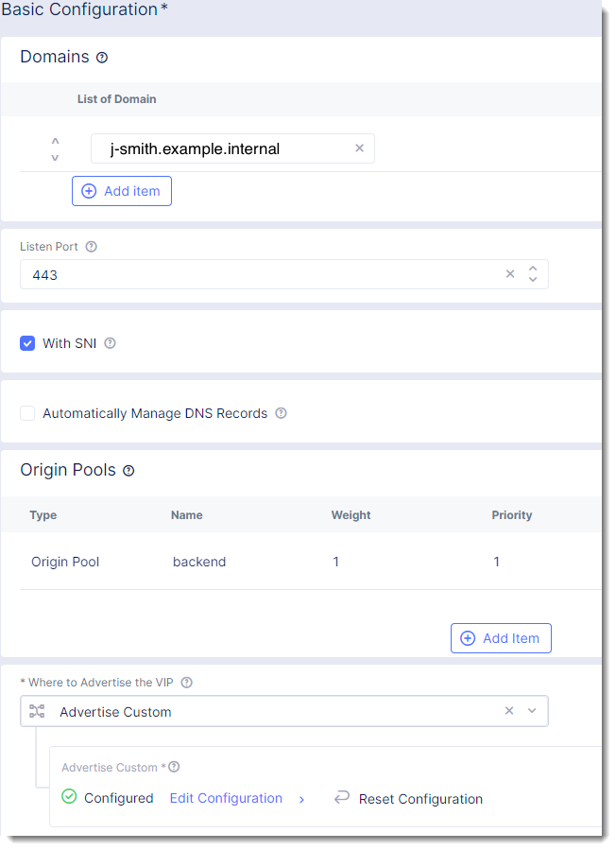Viewport: 616px width, 850px height.
Task: Clear the Advertise Custom selection
Action: pos(509,711)
